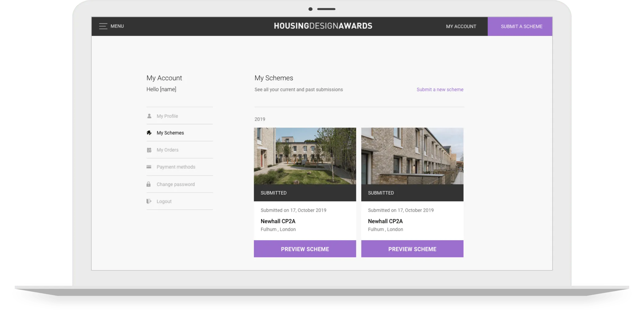
Task: Open the courtyard garden scheme thumbnail
Action: (305, 156)
